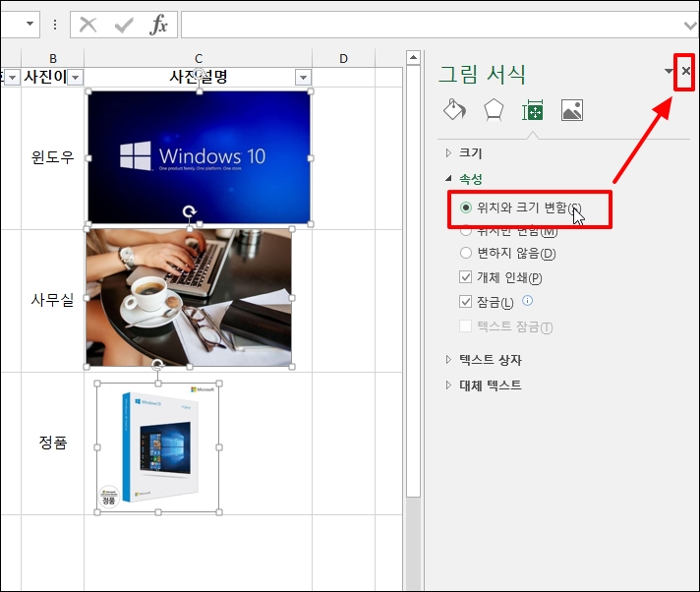This screenshot has width=700, height=592.
Task: Select column B header
Action: tap(53, 58)
